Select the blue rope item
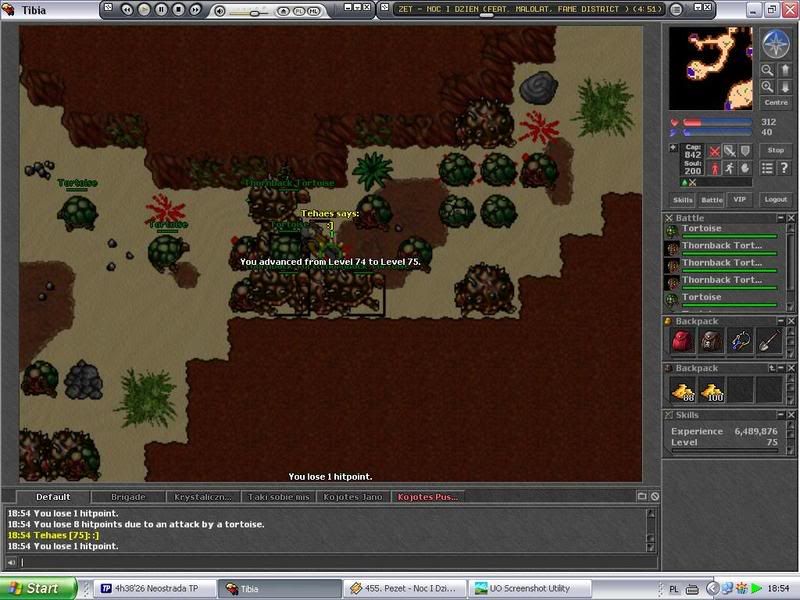The width and height of the screenshot is (800, 600). [740, 341]
